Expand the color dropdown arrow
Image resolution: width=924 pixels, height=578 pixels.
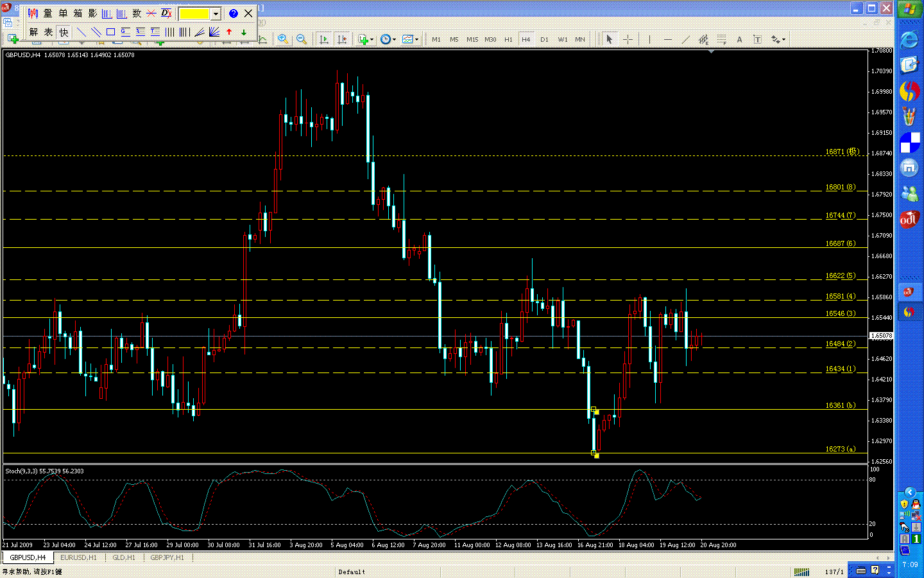tap(216, 13)
